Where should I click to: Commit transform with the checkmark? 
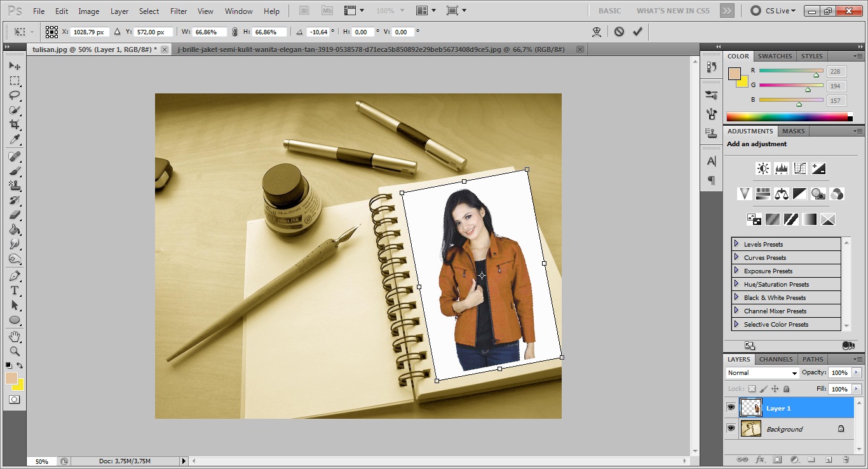637,31
